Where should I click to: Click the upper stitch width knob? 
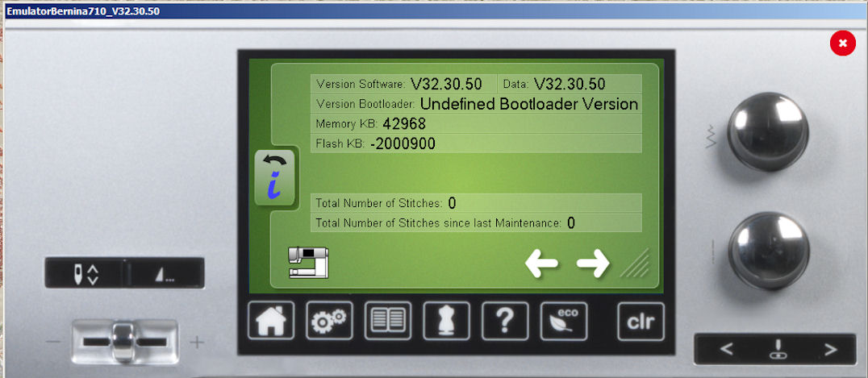pyautogui.click(x=767, y=131)
